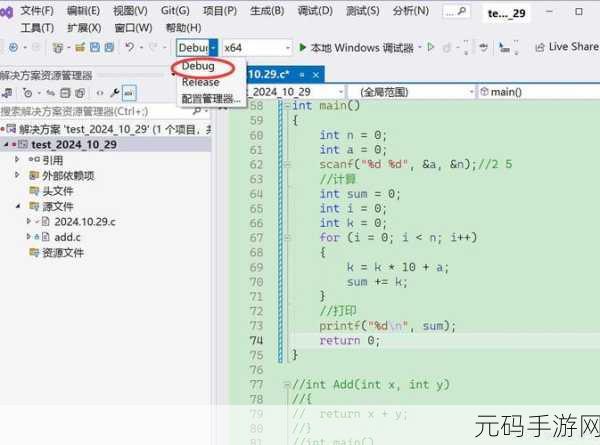The width and height of the screenshot is (600, 445).
Task: Collapse the commented Add function fold marker
Action: [288, 385]
